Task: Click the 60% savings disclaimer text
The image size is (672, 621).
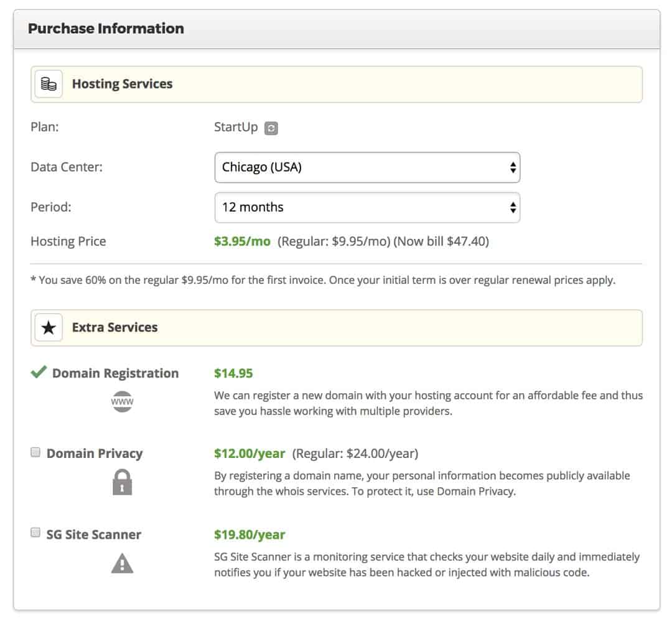Action: tap(323, 279)
